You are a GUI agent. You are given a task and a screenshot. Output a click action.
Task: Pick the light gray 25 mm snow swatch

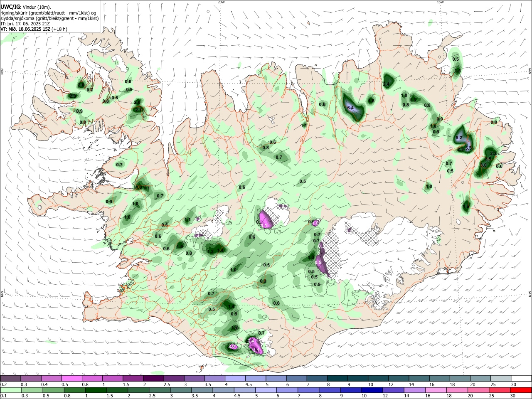500,379
